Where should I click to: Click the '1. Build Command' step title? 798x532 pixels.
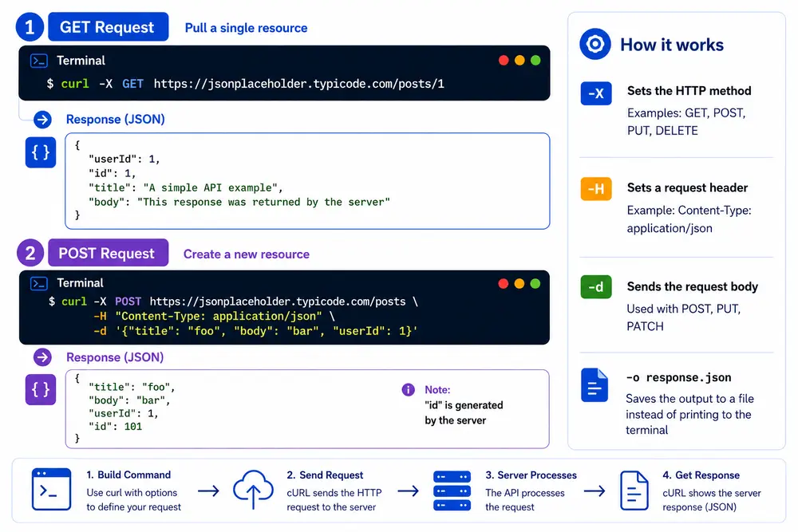click(x=128, y=475)
